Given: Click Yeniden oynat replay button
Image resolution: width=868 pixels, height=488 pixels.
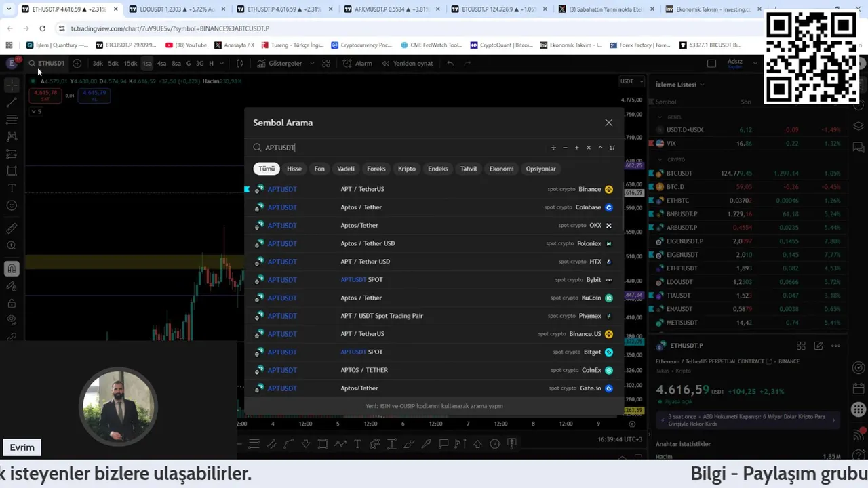Looking at the screenshot, I should tap(407, 63).
